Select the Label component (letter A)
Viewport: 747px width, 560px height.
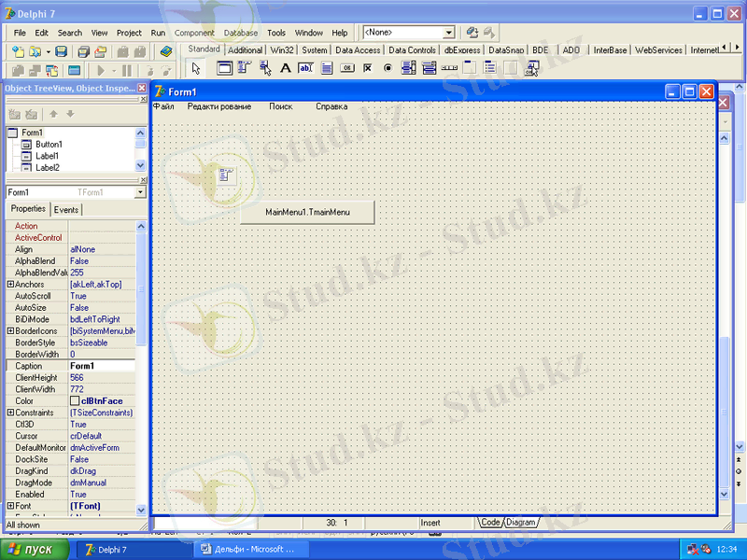click(x=286, y=68)
